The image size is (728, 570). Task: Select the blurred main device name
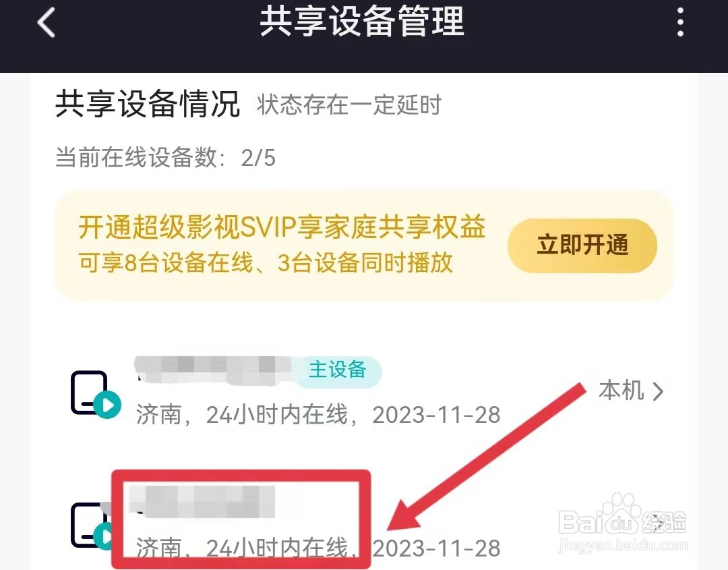(213, 370)
